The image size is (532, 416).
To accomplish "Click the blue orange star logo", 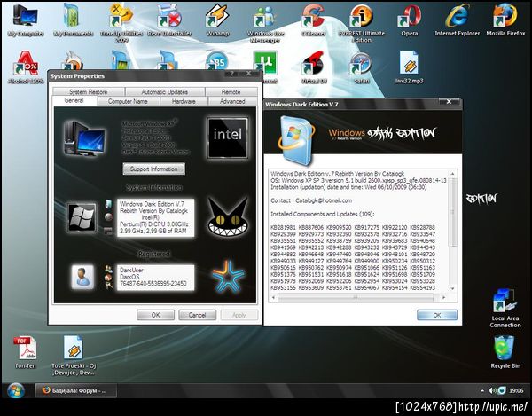I will (x=228, y=276).
